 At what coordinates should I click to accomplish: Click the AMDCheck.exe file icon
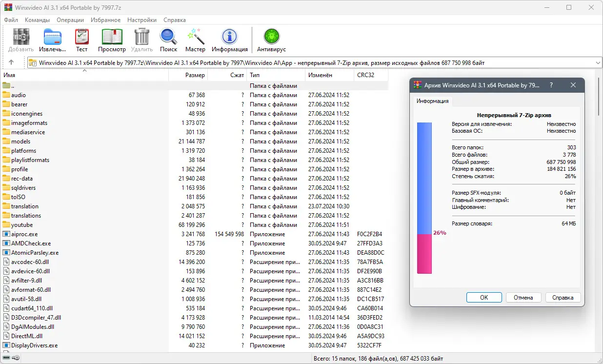6,243
